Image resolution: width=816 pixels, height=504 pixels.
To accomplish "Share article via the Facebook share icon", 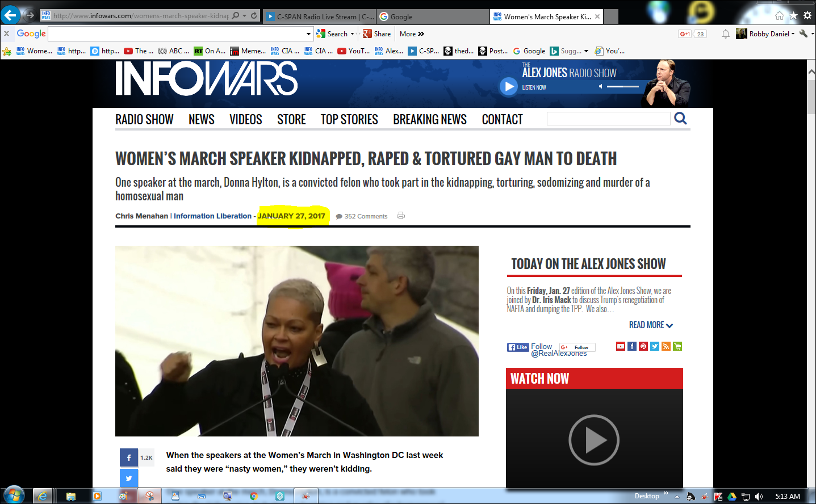I will 129,457.
